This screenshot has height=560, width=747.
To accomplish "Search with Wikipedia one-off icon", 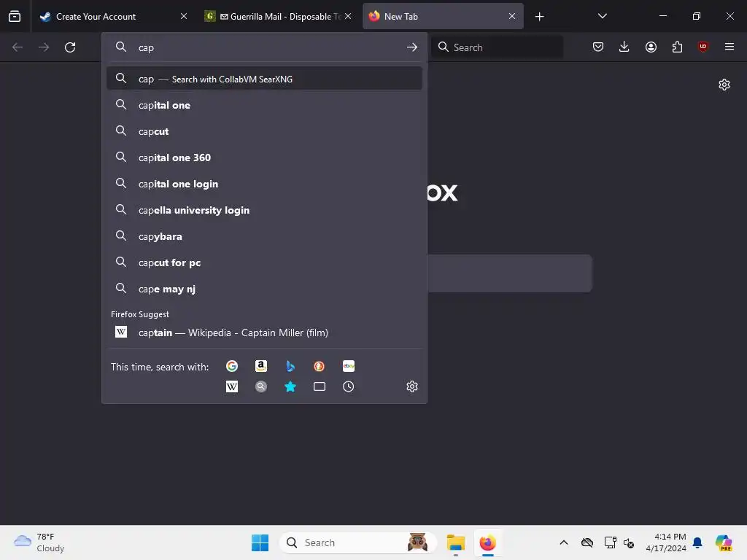I will click(x=232, y=386).
